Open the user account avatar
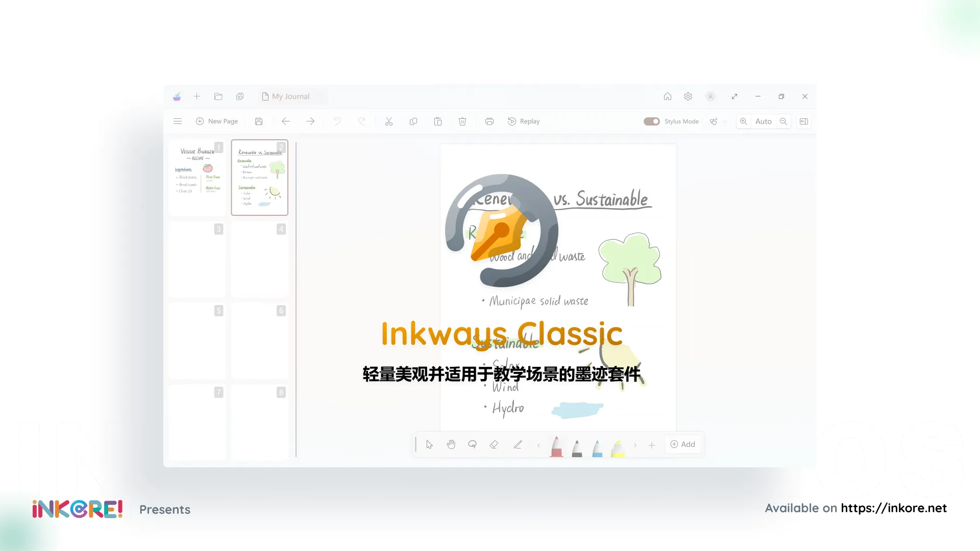 pos(710,96)
